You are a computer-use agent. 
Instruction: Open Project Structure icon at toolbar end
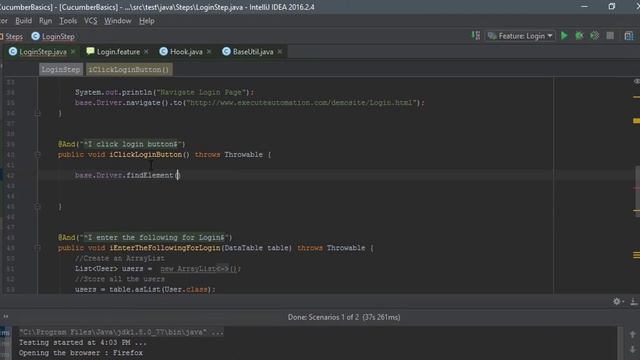click(629, 36)
